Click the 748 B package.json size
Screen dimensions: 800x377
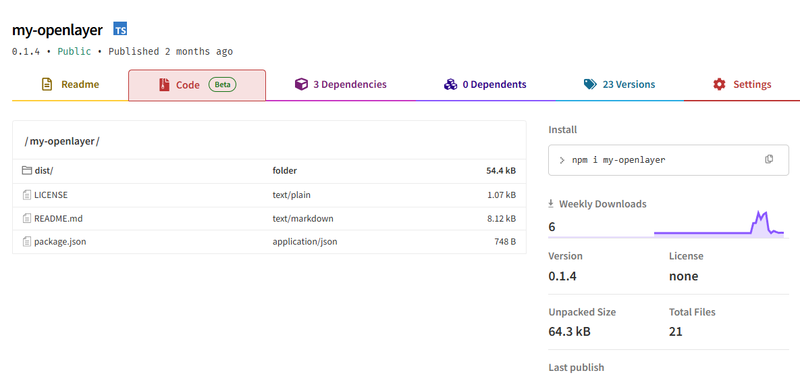(505, 241)
